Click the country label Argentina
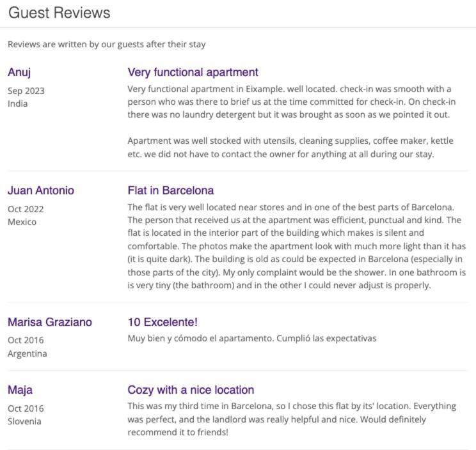Image resolution: width=476 pixels, height=450 pixels. [x=28, y=353]
